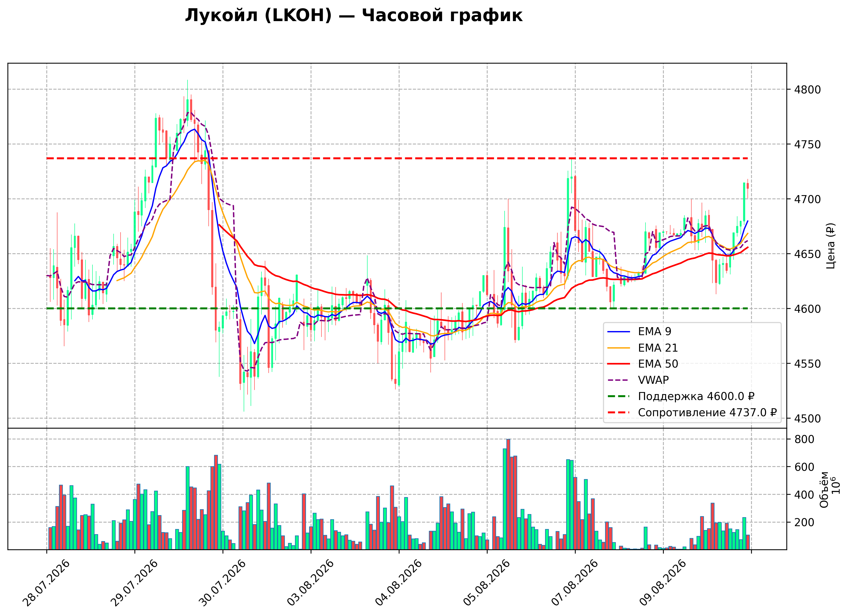Click the "09.08.2026" date label
850x616 pixels.
[x=663, y=583]
